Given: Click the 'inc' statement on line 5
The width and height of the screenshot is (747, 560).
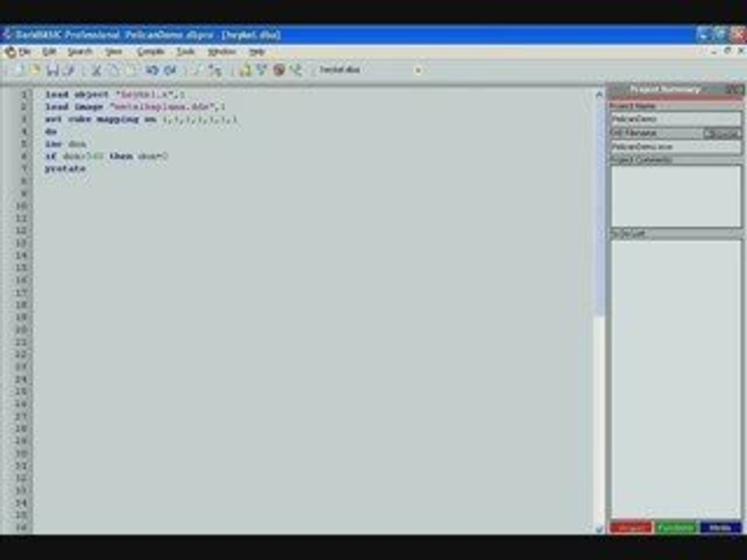Looking at the screenshot, I should (65, 144).
